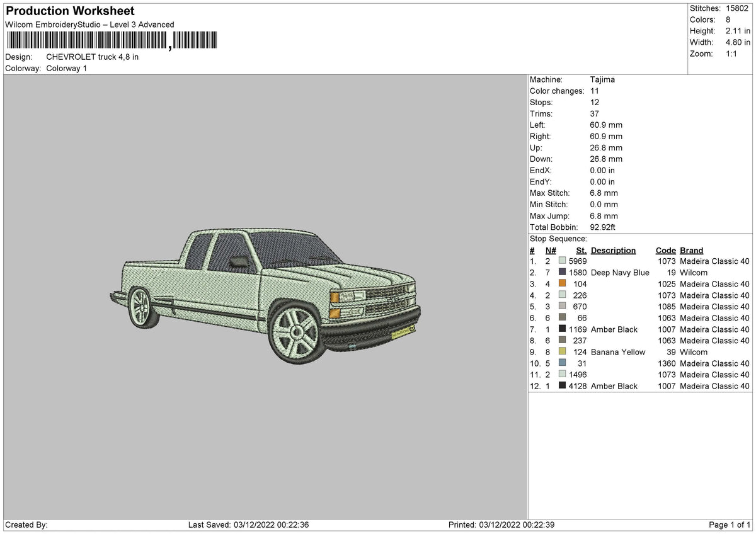Click the Code column header
This screenshot has height=534, width=756.
pyautogui.click(x=666, y=250)
